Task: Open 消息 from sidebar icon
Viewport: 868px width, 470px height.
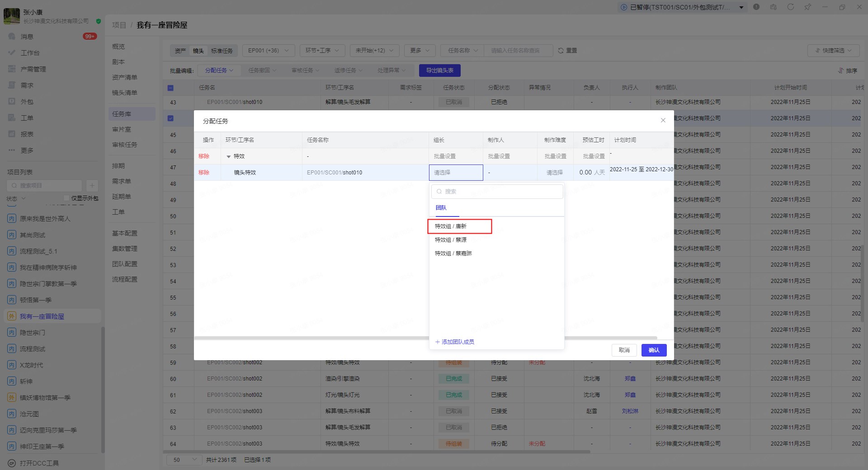Action: [x=12, y=36]
